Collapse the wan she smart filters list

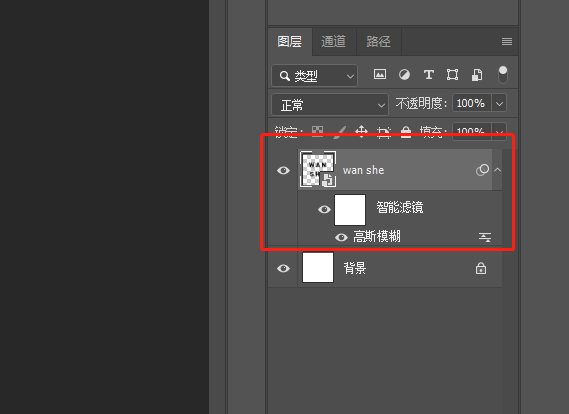coord(498,170)
